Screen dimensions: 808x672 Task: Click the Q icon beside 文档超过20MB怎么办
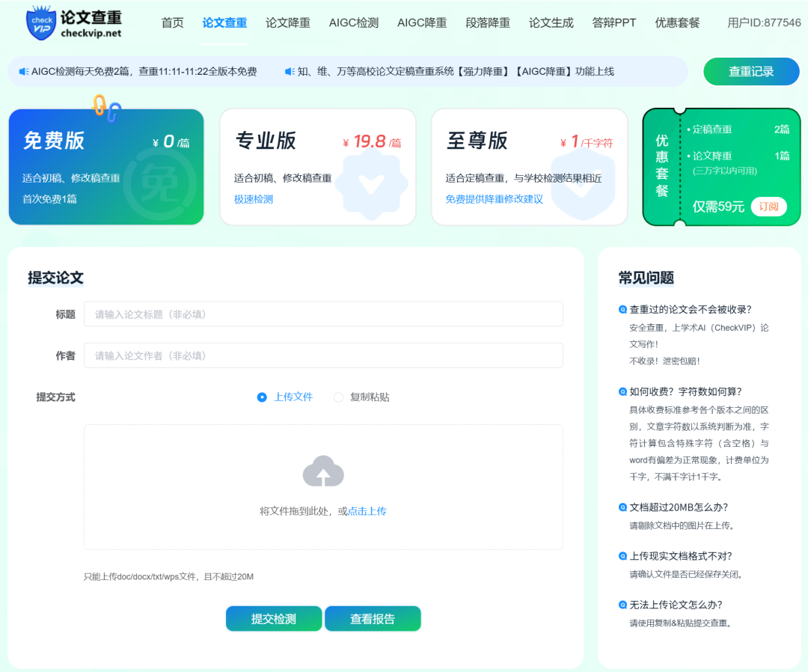(622, 507)
